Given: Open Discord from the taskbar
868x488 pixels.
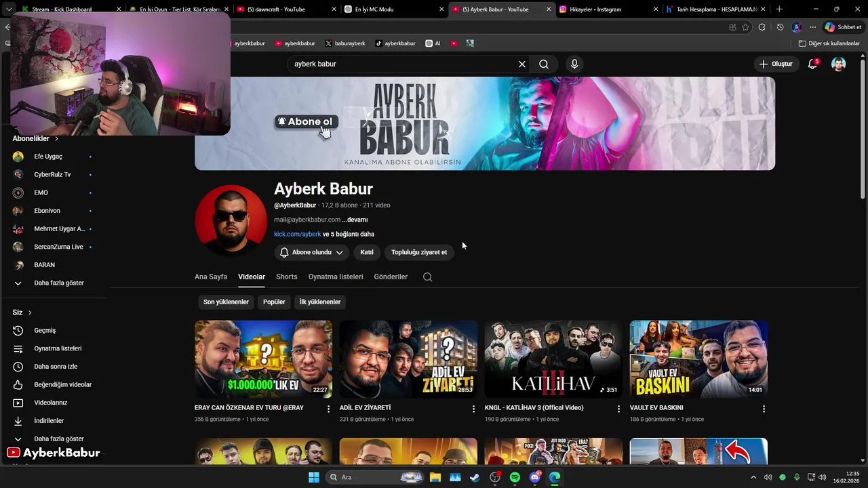Looking at the screenshot, I should [x=535, y=477].
